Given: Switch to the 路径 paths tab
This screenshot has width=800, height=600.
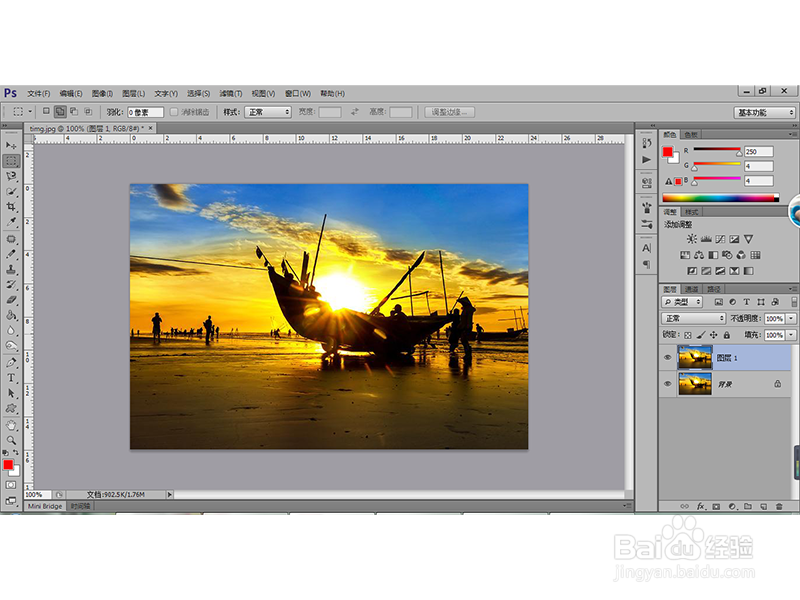Looking at the screenshot, I should 714,289.
